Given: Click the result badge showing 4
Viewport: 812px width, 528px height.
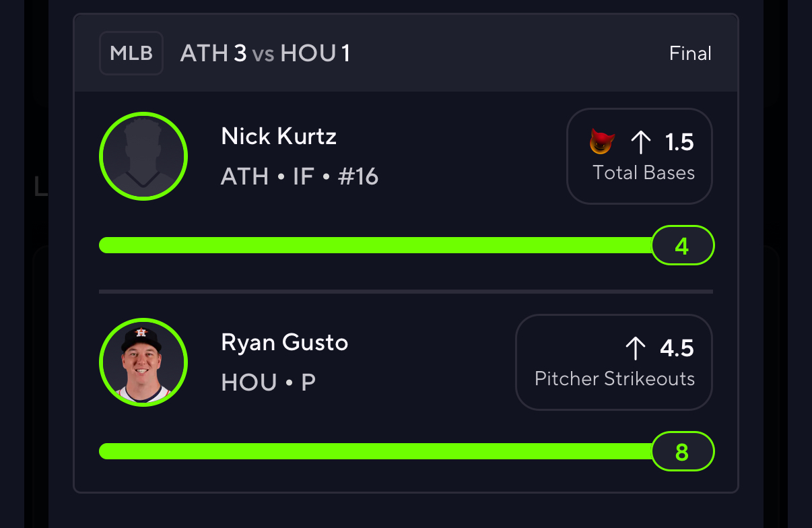Looking at the screenshot, I should 682,245.
